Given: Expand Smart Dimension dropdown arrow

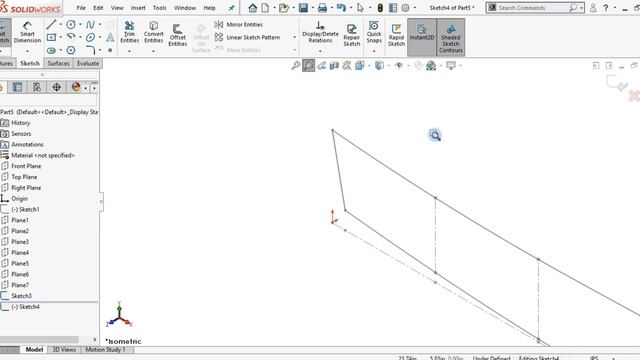Looking at the screenshot, I should [x=27, y=51].
